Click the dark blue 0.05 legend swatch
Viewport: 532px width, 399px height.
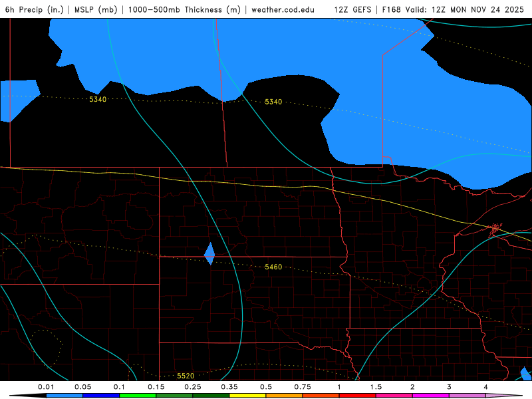(101, 396)
